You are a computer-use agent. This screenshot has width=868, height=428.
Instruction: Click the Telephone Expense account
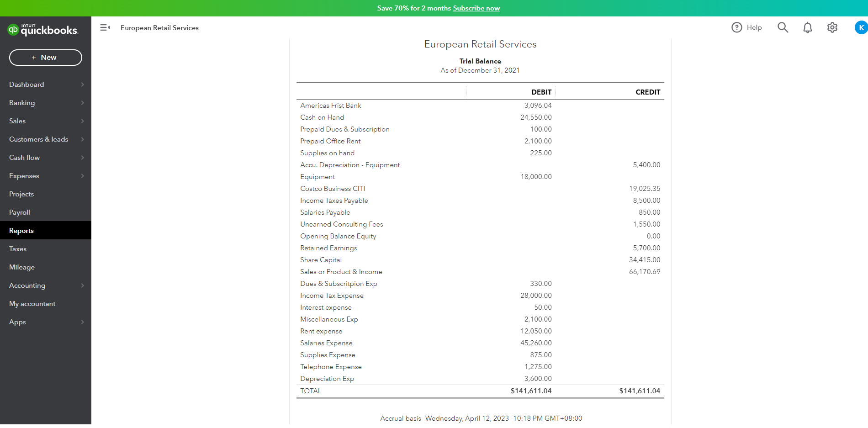click(331, 367)
